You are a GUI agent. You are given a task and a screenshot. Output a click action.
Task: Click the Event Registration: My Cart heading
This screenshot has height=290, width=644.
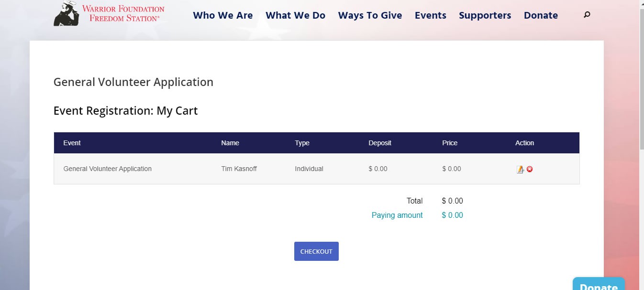click(x=125, y=111)
